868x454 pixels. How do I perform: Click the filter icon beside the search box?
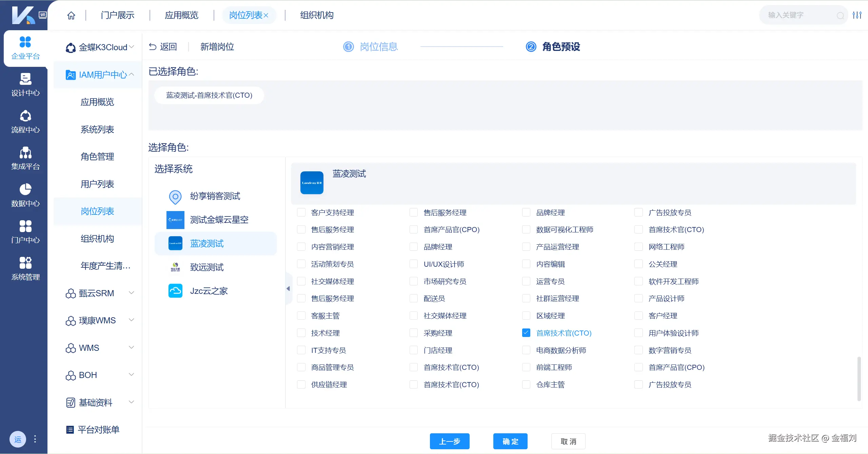(x=858, y=15)
